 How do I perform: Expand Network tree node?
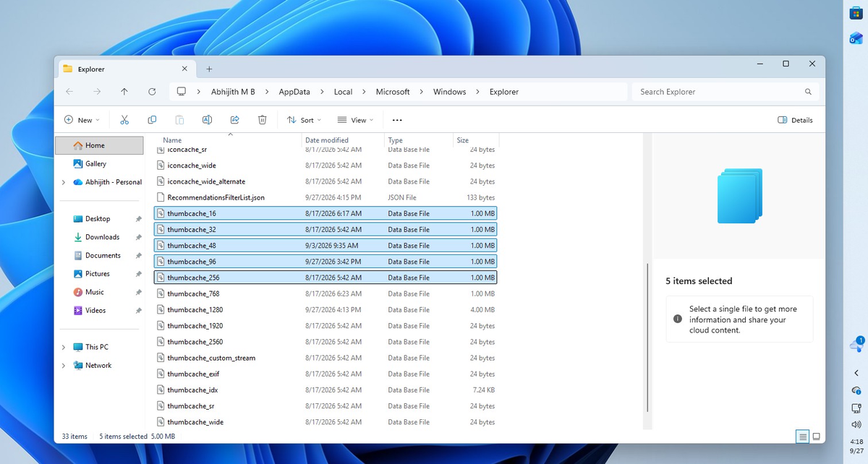[x=64, y=365]
